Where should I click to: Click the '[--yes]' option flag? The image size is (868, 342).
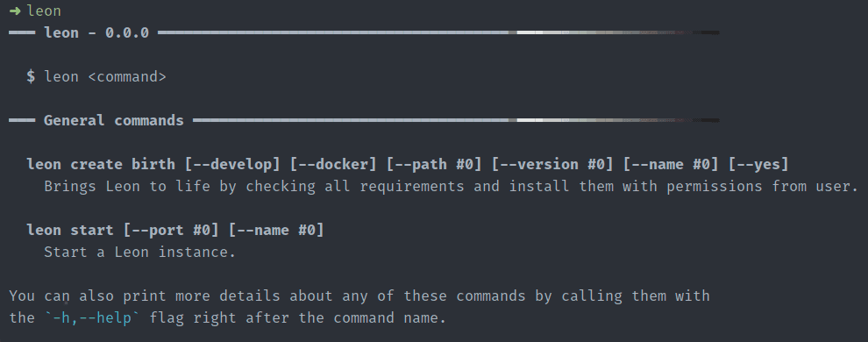click(758, 164)
